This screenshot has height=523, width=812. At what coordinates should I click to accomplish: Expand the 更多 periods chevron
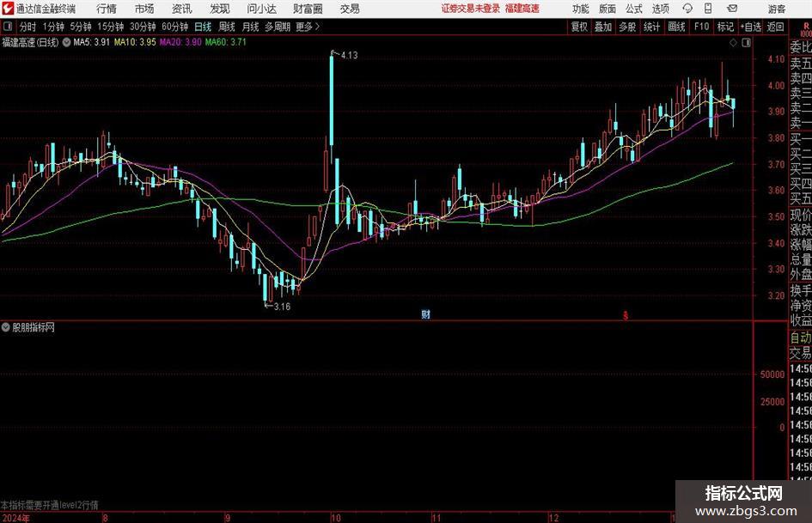tap(308, 27)
